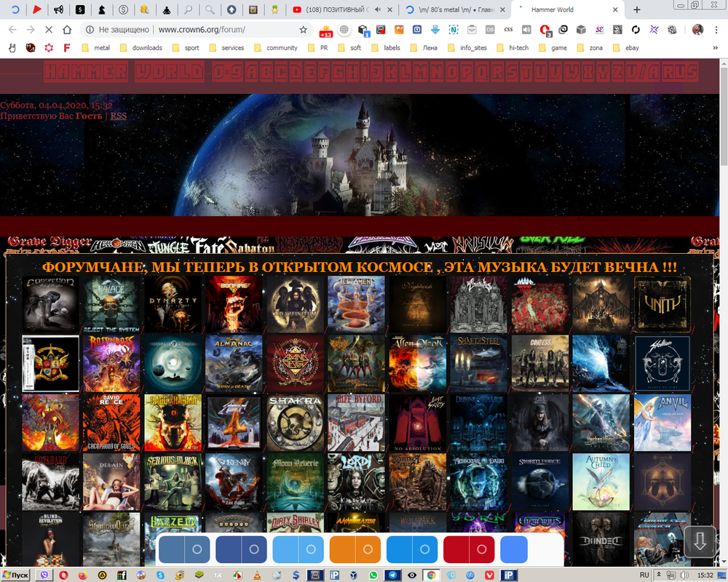
Task: Go back with the browser back arrow
Action: coord(12,30)
